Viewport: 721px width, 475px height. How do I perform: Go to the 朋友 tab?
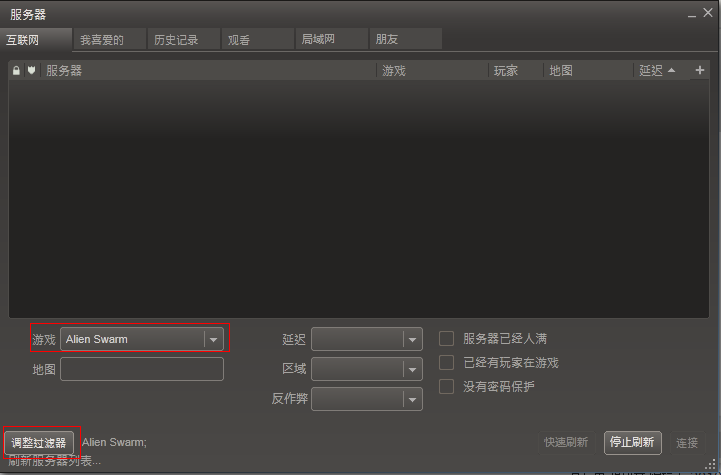click(387, 40)
